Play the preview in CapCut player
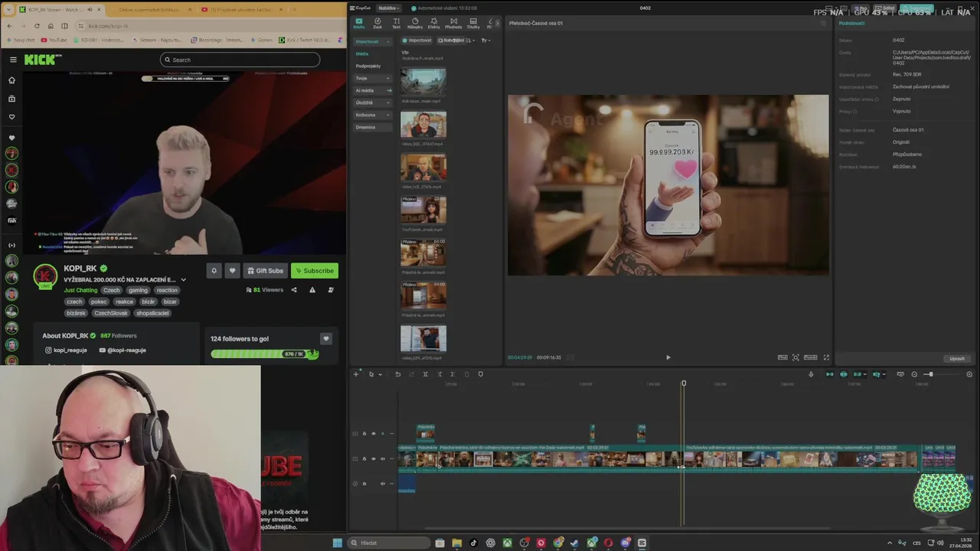 tap(668, 357)
